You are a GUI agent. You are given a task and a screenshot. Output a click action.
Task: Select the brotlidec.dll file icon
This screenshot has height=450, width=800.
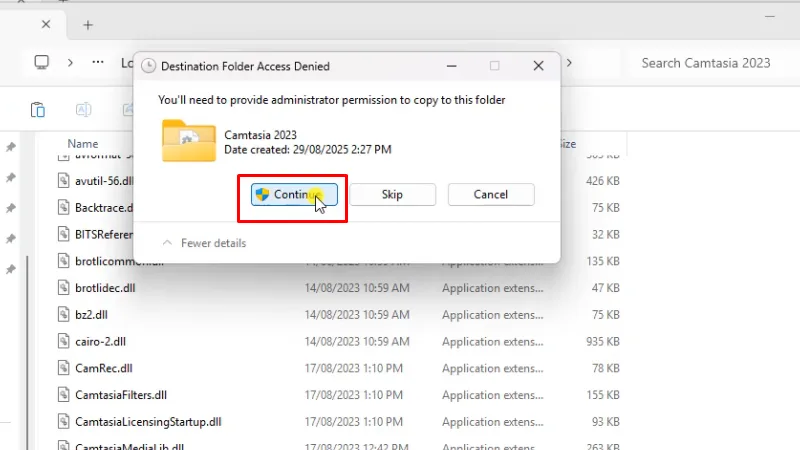(x=62, y=287)
